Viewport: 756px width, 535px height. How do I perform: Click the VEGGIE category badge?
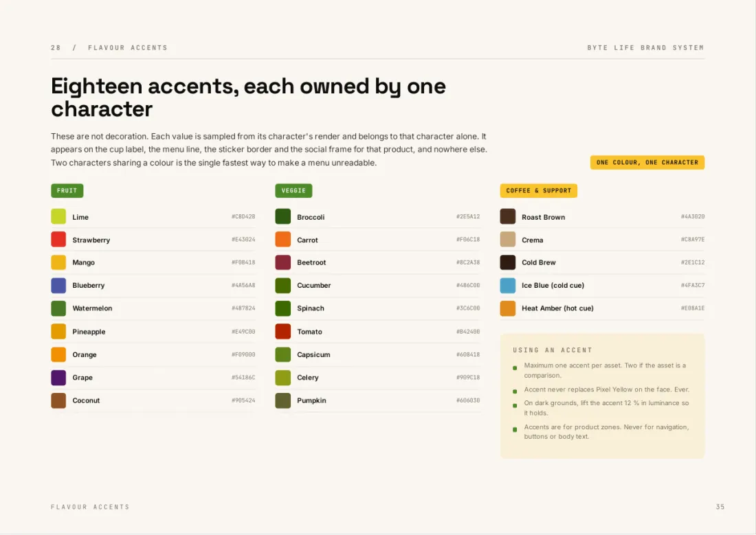[x=293, y=190]
